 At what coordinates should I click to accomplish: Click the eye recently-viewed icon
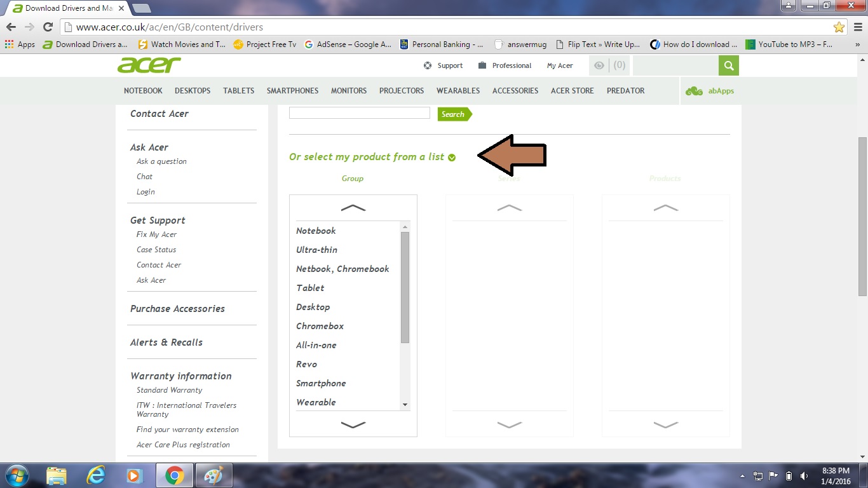tap(599, 65)
